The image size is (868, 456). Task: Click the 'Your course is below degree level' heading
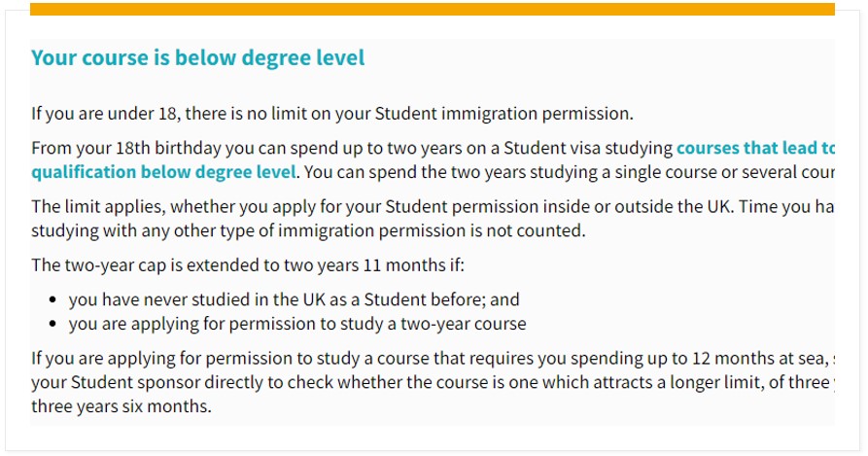point(197,58)
